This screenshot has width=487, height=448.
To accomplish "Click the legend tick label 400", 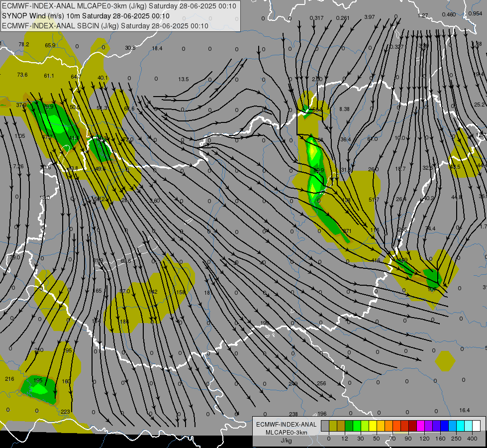I will [x=472, y=439].
